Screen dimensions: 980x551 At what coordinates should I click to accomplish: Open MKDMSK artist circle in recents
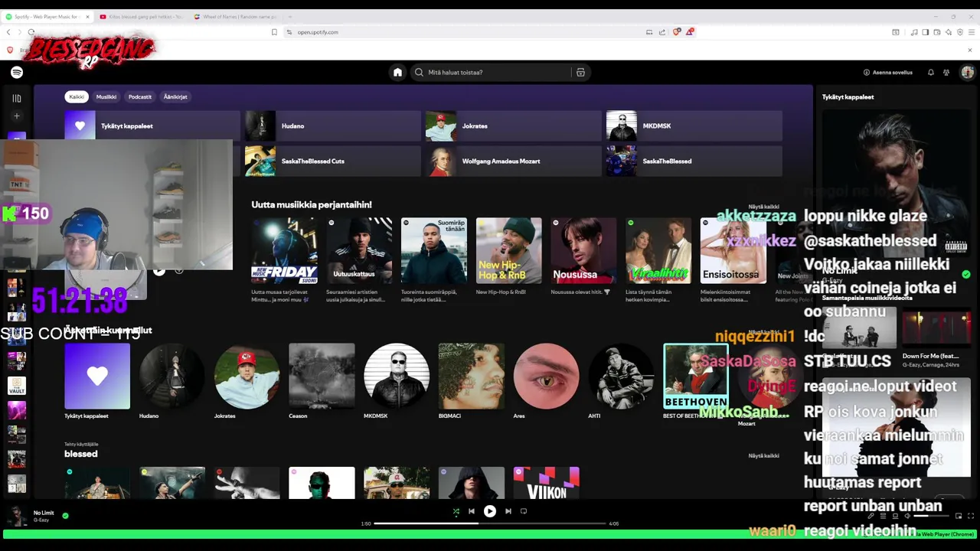(x=397, y=376)
